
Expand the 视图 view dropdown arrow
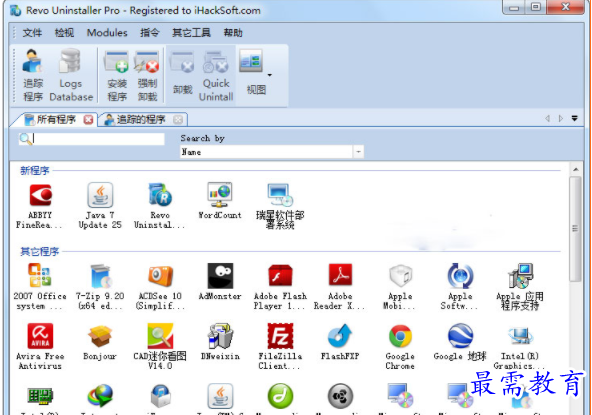coord(270,75)
